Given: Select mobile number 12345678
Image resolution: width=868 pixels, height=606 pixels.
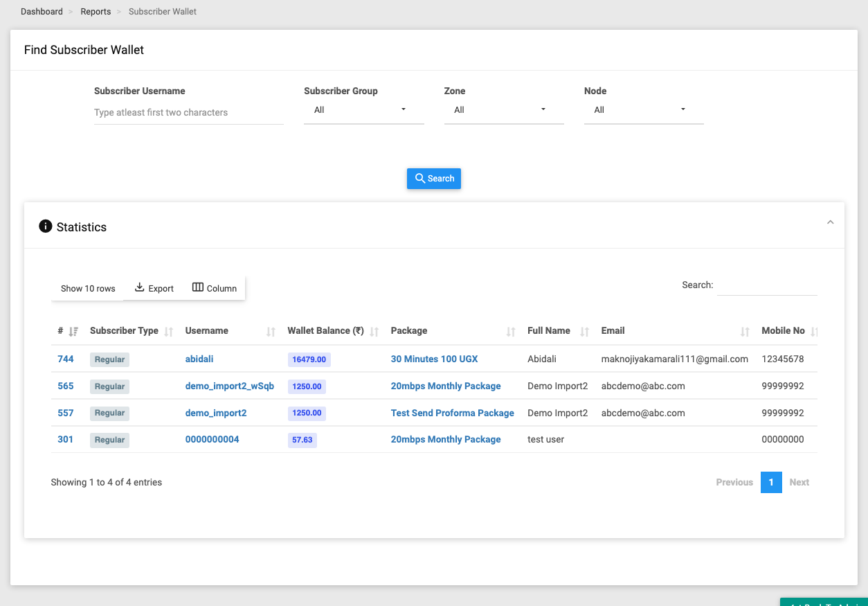Looking at the screenshot, I should [783, 359].
